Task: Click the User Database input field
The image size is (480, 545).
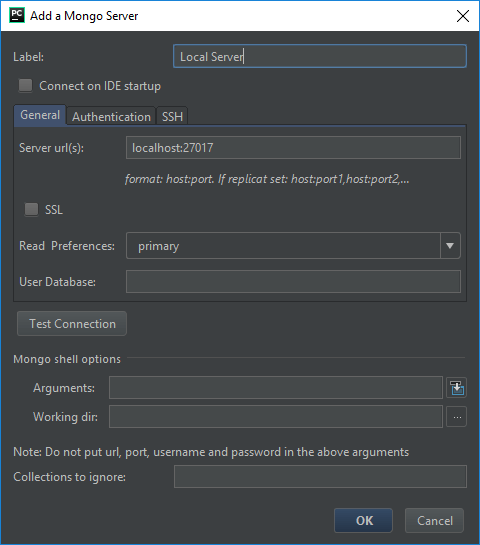Action: (293, 282)
